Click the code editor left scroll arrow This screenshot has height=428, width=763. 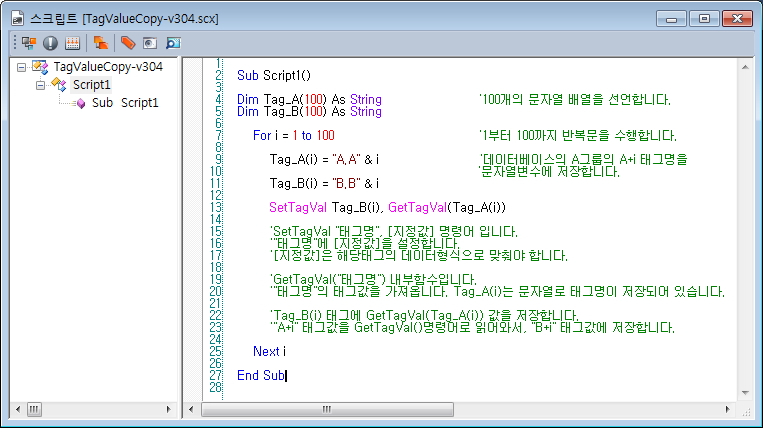pos(191,410)
